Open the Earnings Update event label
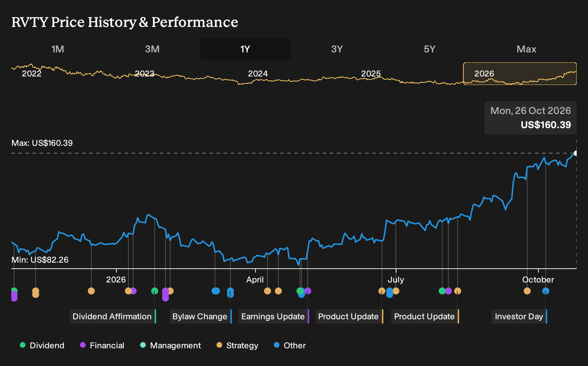This screenshot has width=588, height=366. 274,316
